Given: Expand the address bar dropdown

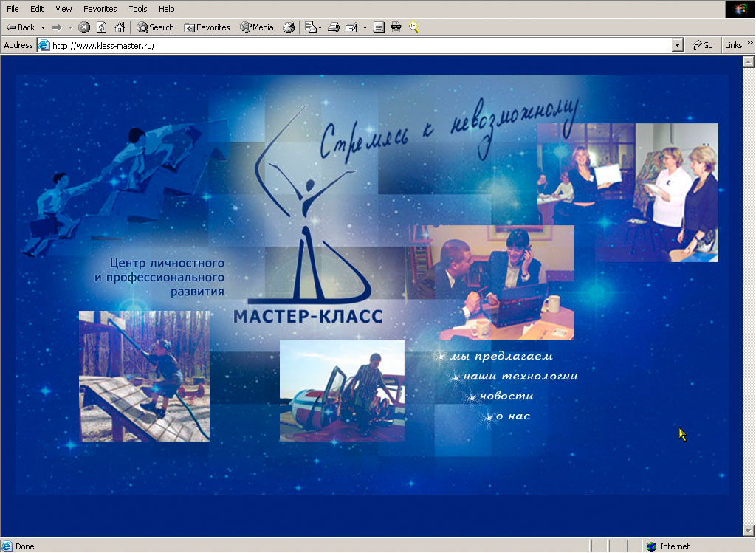Looking at the screenshot, I should click(x=678, y=45).
